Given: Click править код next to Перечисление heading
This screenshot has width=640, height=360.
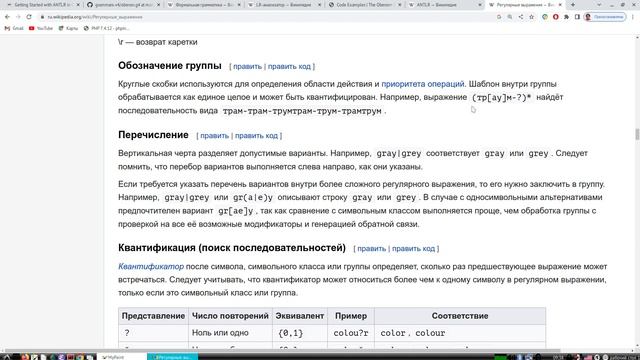Looking at the screenshot, I should [256, 136].
